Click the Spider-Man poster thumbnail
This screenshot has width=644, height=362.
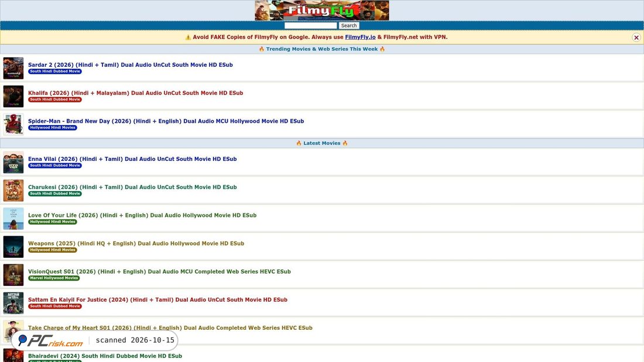point(13,125)
